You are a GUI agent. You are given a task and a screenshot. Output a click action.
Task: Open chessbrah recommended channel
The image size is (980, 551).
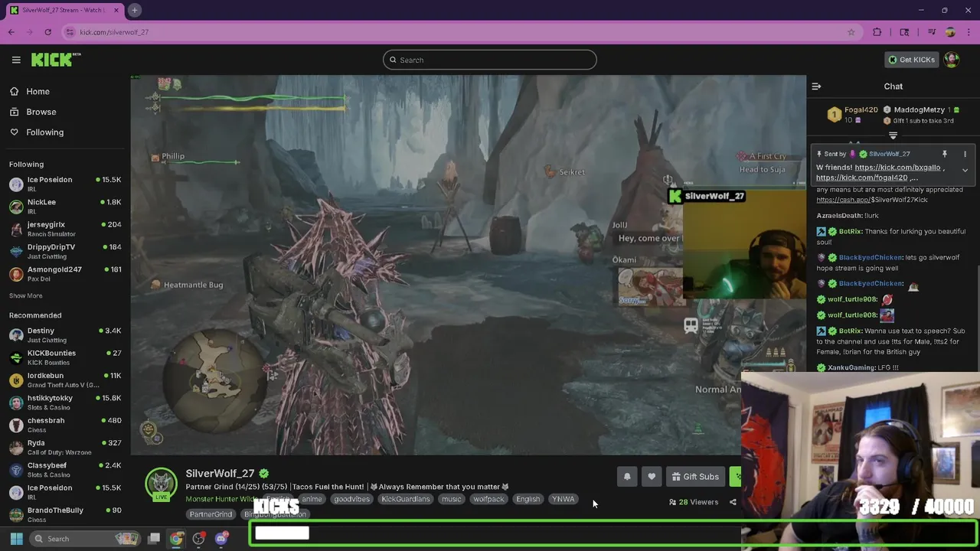[x=65, y=424]
